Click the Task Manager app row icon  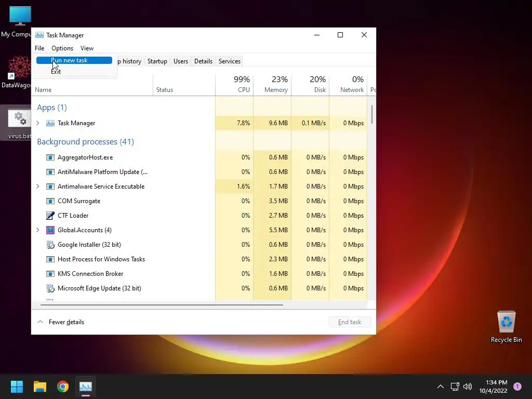pos(50,123)
